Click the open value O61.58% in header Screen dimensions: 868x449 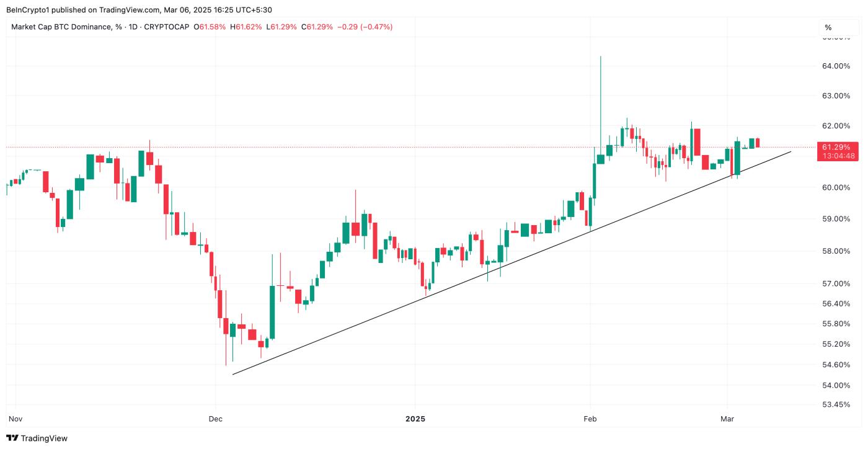pos(210,27)
